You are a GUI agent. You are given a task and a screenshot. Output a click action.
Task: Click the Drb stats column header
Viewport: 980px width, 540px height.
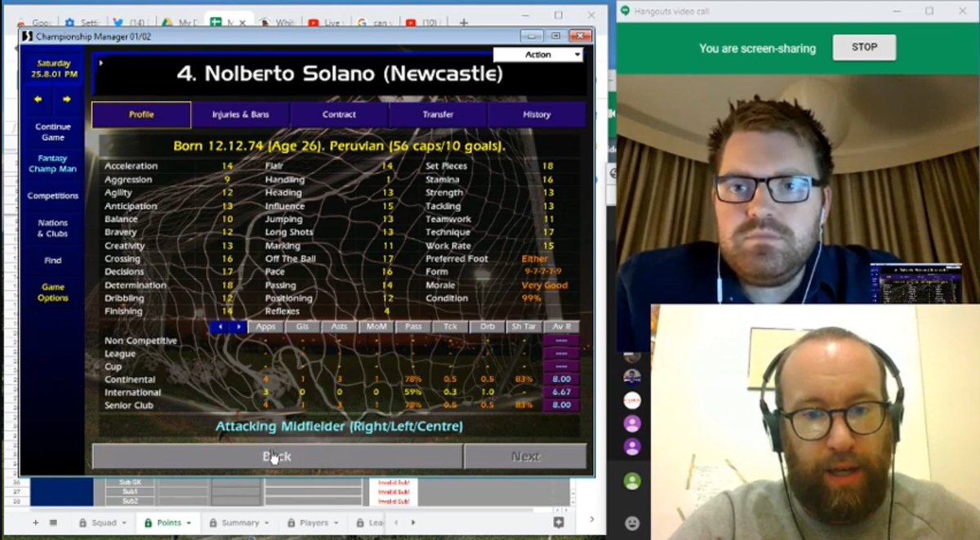coord(488,327)
